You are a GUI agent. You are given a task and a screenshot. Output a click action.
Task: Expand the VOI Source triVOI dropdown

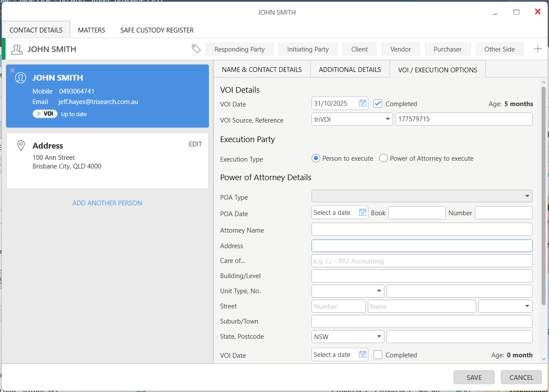388,120
